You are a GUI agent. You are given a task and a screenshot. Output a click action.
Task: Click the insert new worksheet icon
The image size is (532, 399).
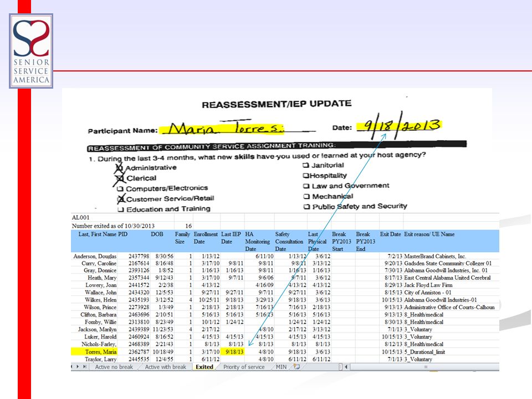(x=297, y=367)
